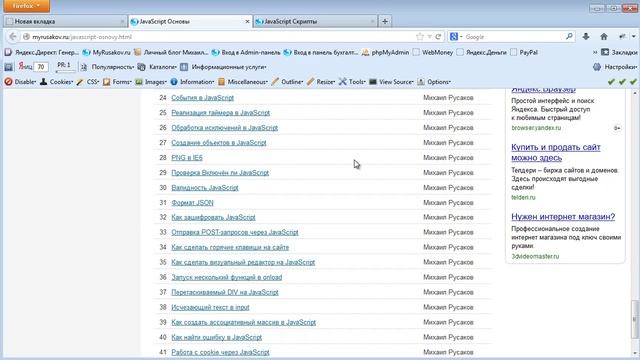This screenshot has width=640, height=360.
Task: Close the JavaScript Основы tab
Action: (247, 21)
